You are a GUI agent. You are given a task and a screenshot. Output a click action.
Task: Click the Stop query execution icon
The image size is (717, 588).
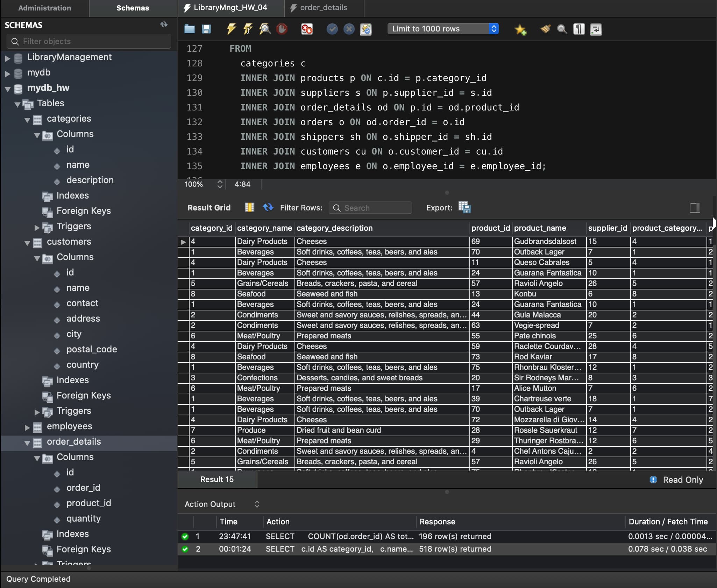point(282,29)
